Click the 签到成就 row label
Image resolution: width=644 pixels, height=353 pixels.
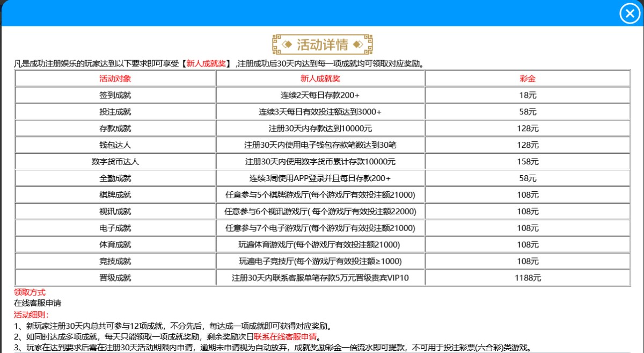(x=115, y=95)
